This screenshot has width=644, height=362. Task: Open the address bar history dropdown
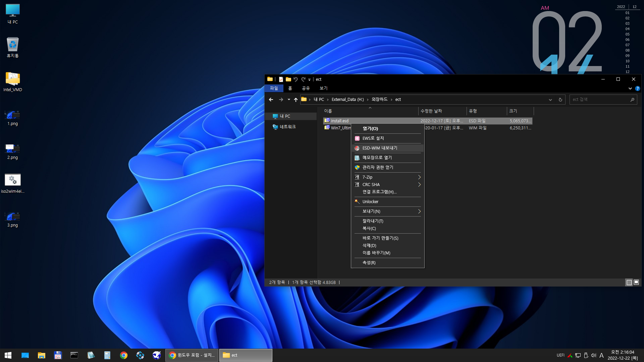(x=550, y=100)
